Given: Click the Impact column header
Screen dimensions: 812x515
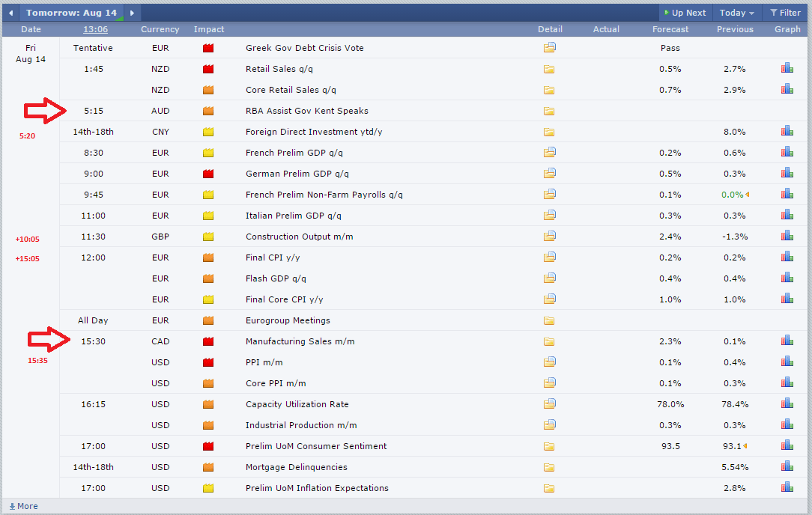Looking at the screenshot, I should [x=209, y=29].
